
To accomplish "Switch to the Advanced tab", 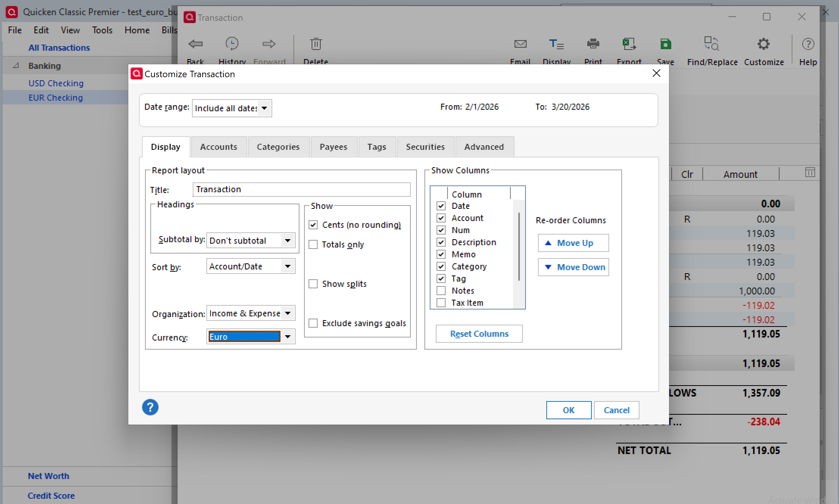I will pos(484,147).
